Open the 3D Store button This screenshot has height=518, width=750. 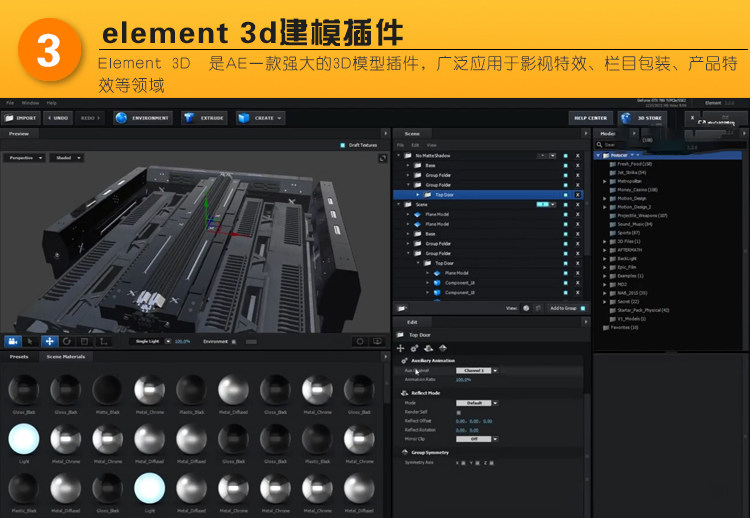pos(641,118)
